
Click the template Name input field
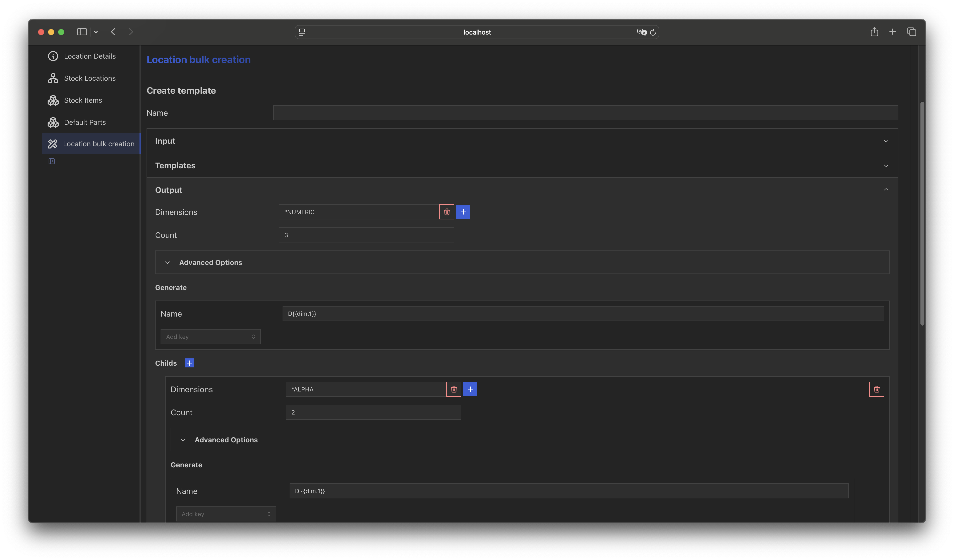coord(585,113)
